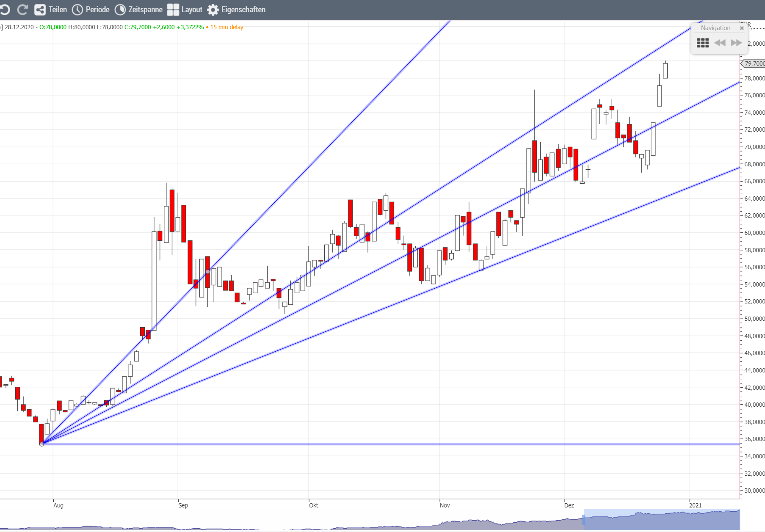Click the Periode clock icon
The image size is (765, 532).
(x=77, y=10)
